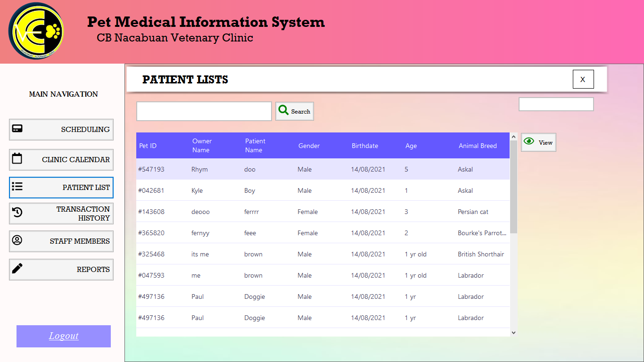Click the clinic logo in the header
This screenshot has width=644, height=362.
(x=36, y=31)
